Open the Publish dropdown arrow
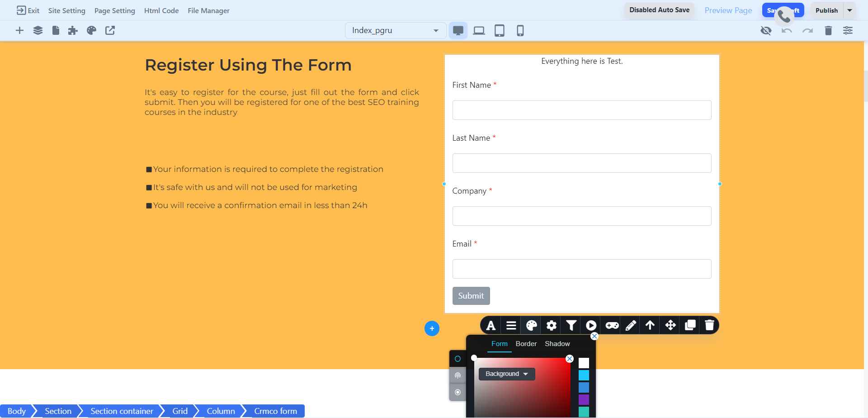This screenshot has height=418, width=868. [849, 10]
